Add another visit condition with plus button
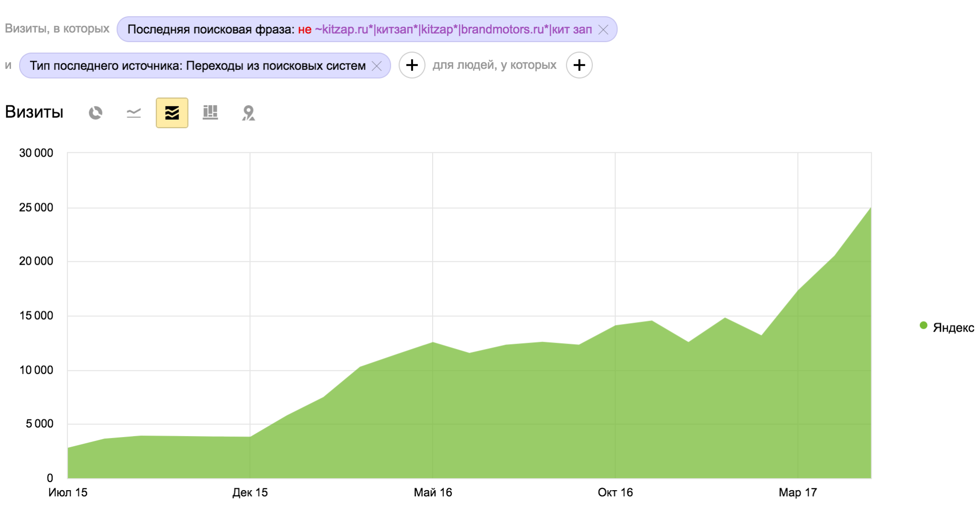The width and height of the screenshot is (980, 516). (x=412, y=65)
